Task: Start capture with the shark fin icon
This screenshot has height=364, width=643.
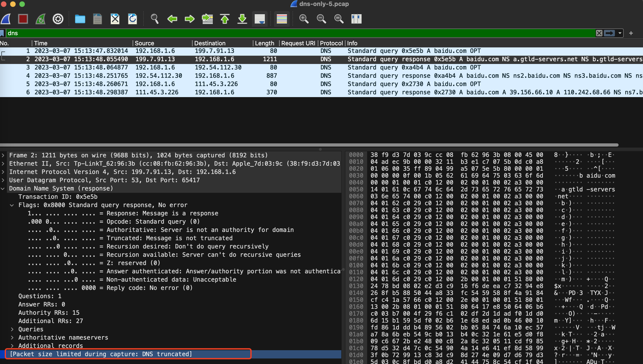Action: coord(6,19)
